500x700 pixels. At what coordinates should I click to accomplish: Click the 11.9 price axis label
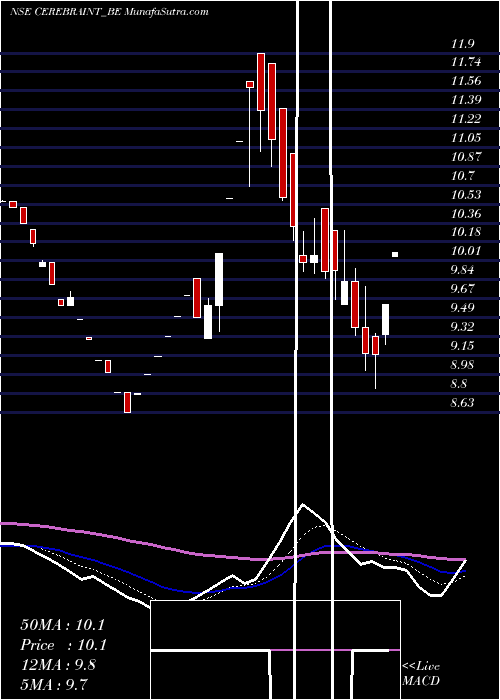pyautogui.click(x=463, y=44)
